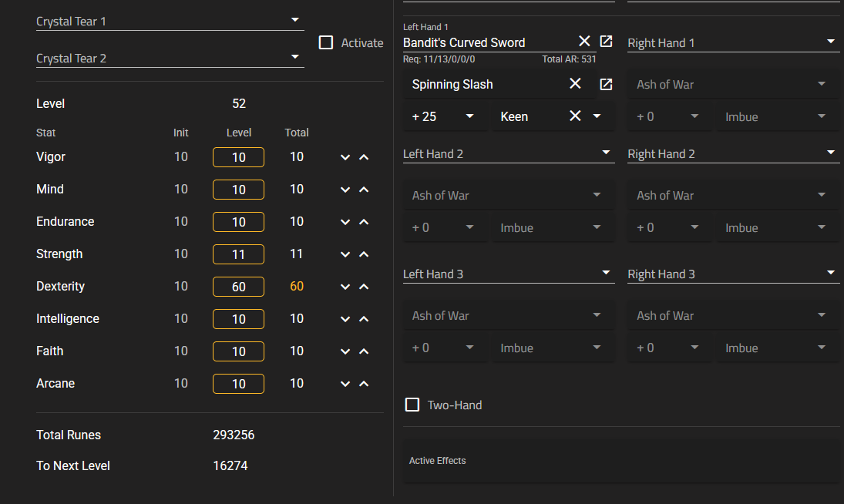Increase Vigor with the up arrow

364,157
